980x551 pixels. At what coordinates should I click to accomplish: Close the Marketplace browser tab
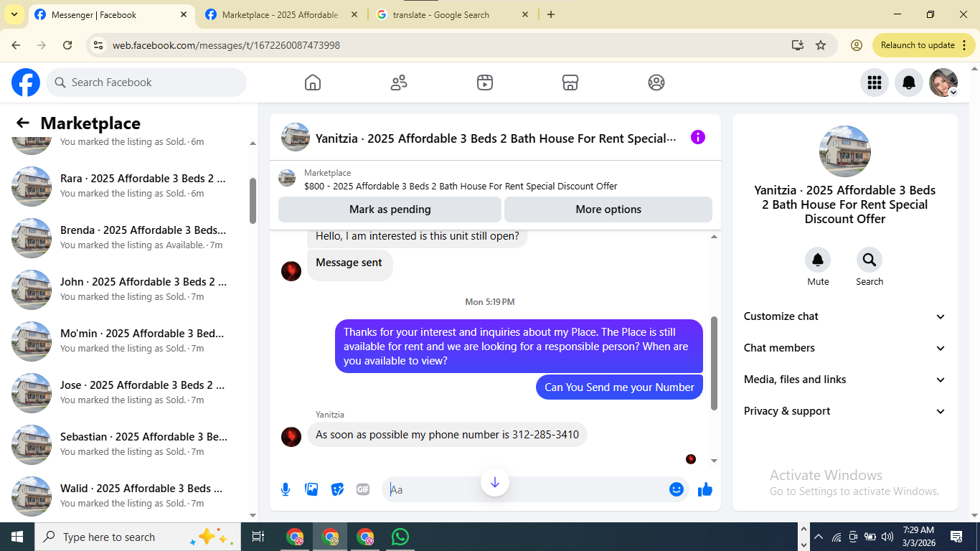click(354, 14)
